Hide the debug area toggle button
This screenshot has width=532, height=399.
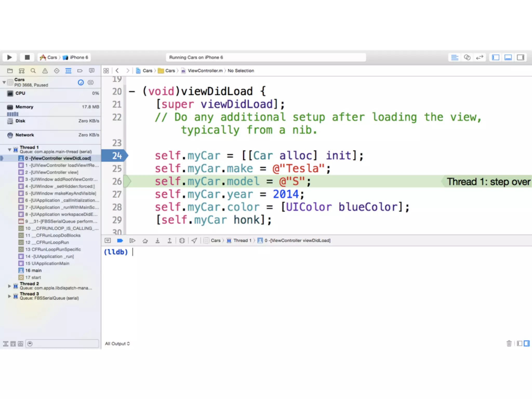[108, 241]
